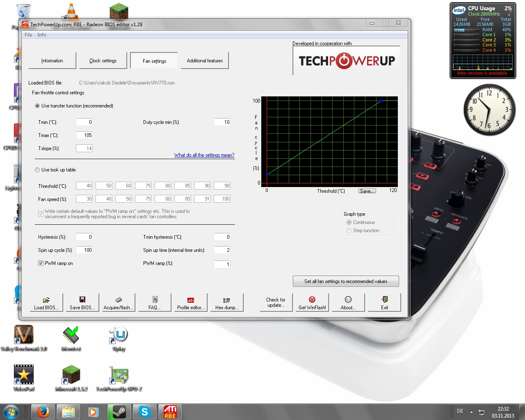Screen dimensions: 525x420
Task: Open the Uplay desktop shortcut
Action: 119,338
